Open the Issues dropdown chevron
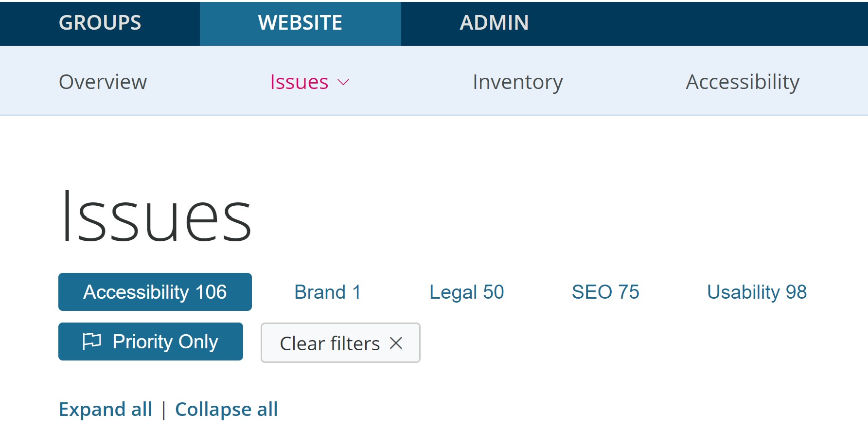The width and height of the screenshot is (868, 432). coord(343,82)
